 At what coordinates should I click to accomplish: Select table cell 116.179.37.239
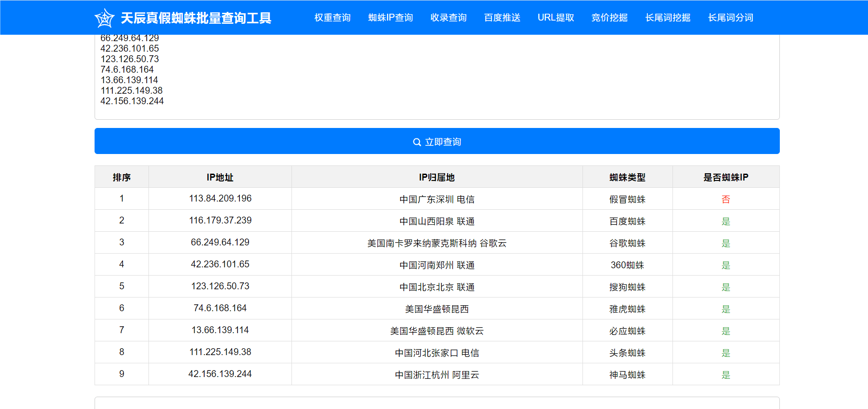coord(220,221)
